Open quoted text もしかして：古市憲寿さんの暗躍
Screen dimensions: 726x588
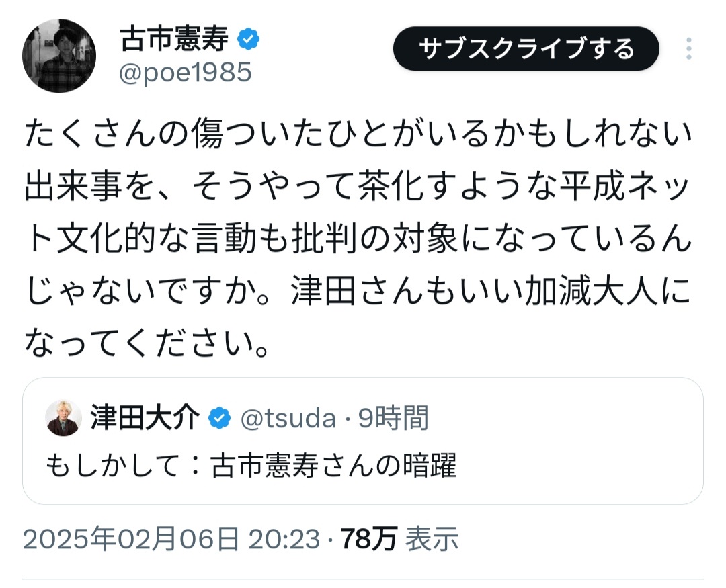click(251, 465)
